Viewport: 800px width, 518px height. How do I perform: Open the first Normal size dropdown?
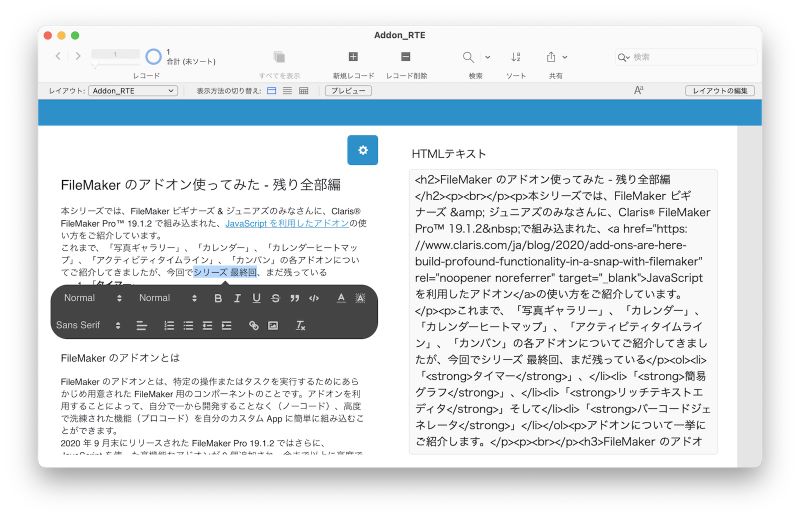(x=93, y=298)
